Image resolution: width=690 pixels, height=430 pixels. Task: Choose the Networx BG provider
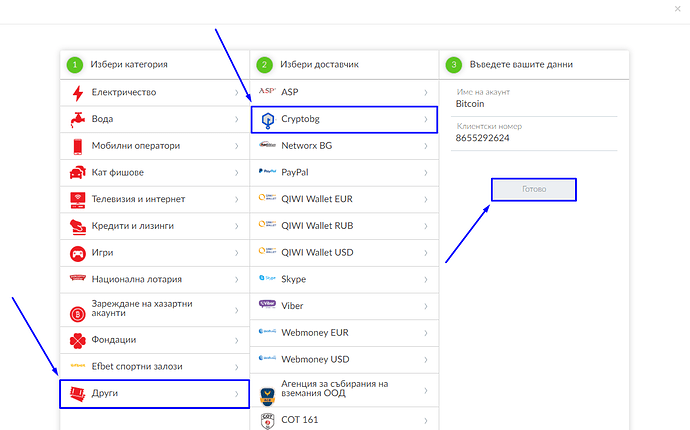(x=344, y=146)
